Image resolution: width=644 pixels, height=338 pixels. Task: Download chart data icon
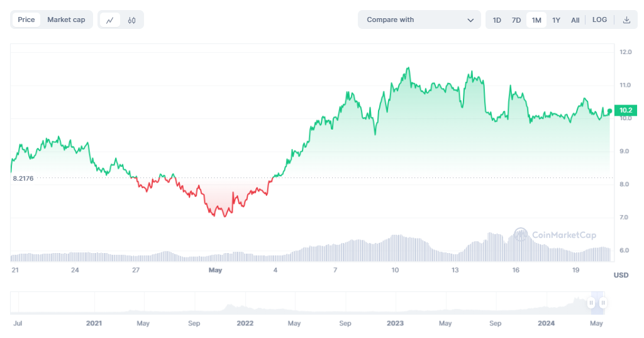click(626, 20)
